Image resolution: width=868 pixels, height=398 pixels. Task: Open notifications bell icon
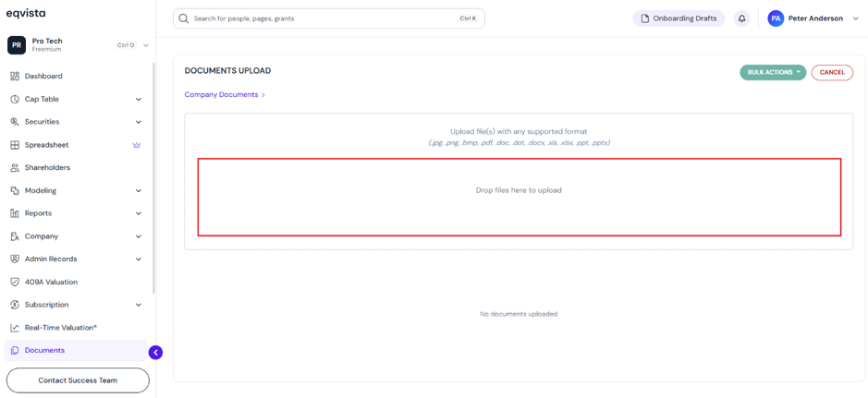742,18
